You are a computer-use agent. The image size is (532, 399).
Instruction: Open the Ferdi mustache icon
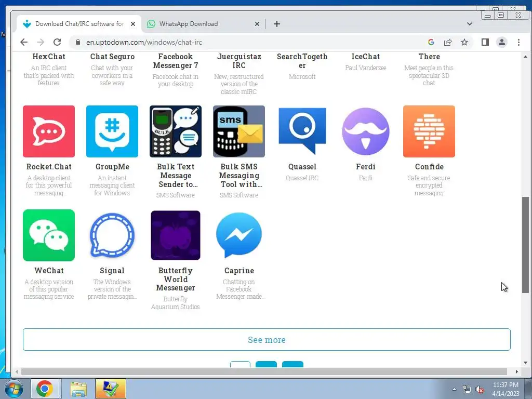tap(365, 131)
